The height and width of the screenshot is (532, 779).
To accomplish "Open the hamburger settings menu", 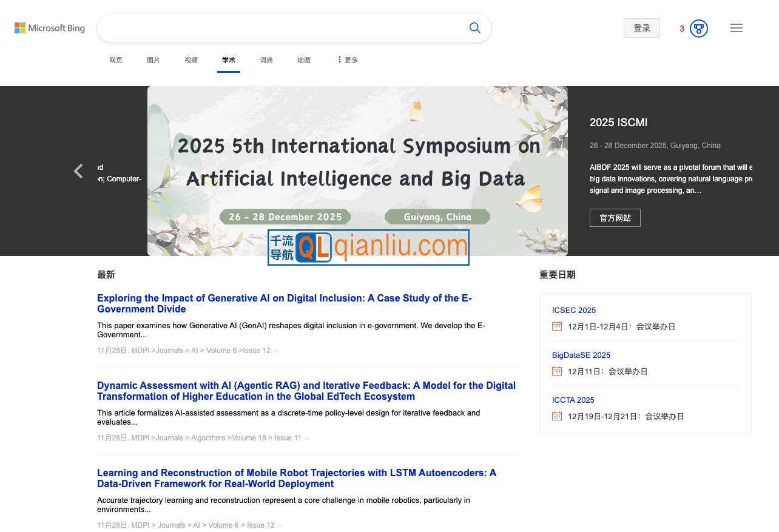I will pyautogui.click(x=737, y=28).
